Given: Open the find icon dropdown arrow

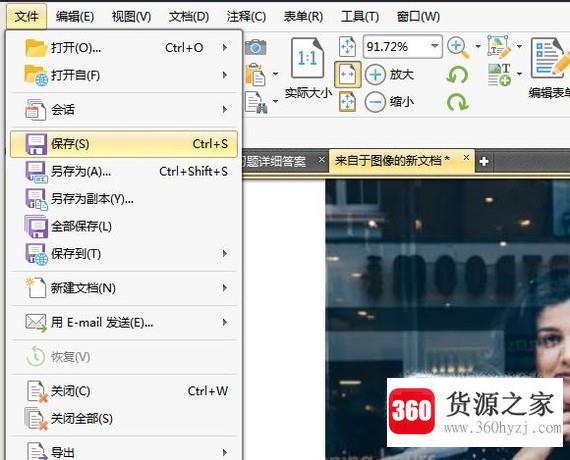Looking at the screenshot, I should (x=276, y=101).
